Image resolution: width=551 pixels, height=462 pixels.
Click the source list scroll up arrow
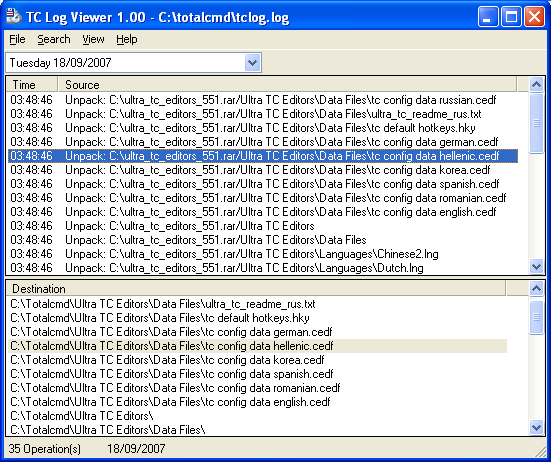[536, 84]
